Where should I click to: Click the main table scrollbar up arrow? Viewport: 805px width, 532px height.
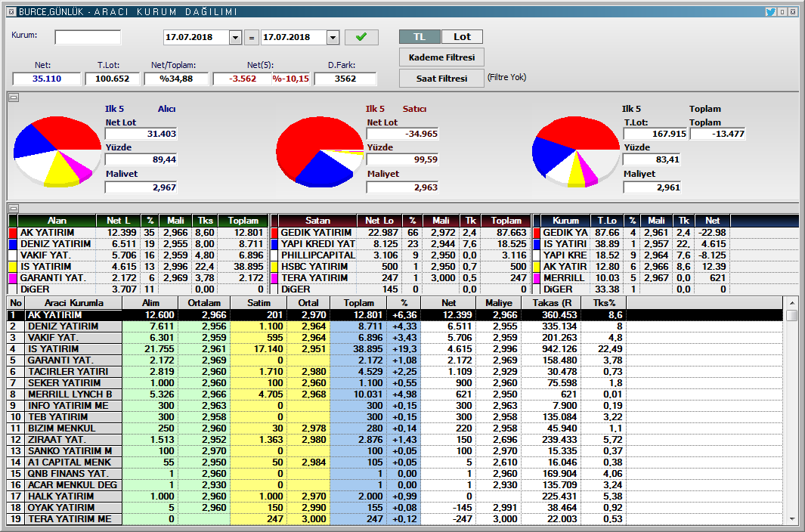(x=791, y=303)
